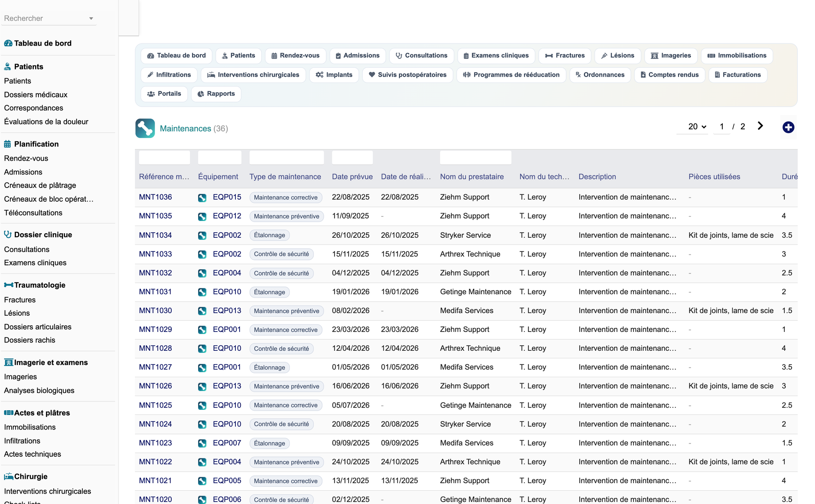Image resolution: width=815 pixels, height=504 pixels.
Task: Go to next page with chevron arrow
Action: click(760, 126)
